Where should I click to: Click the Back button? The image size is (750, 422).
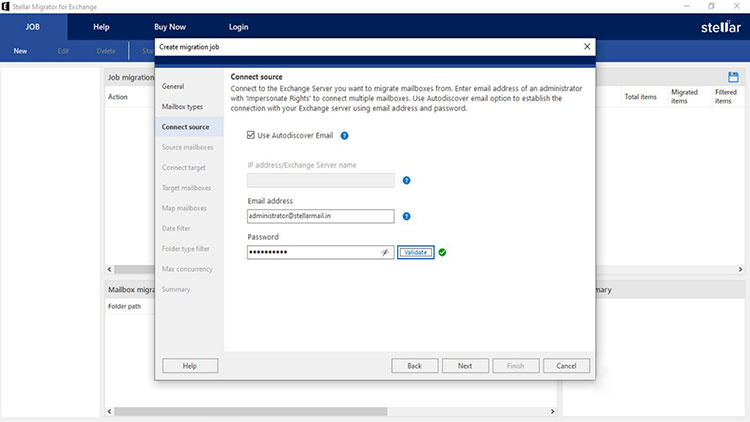click(x=414, y=366)
